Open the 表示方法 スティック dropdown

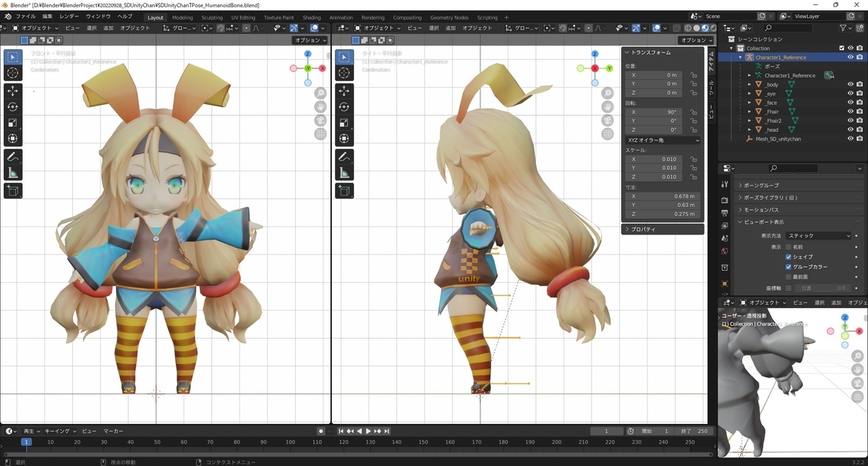point(817,235)
